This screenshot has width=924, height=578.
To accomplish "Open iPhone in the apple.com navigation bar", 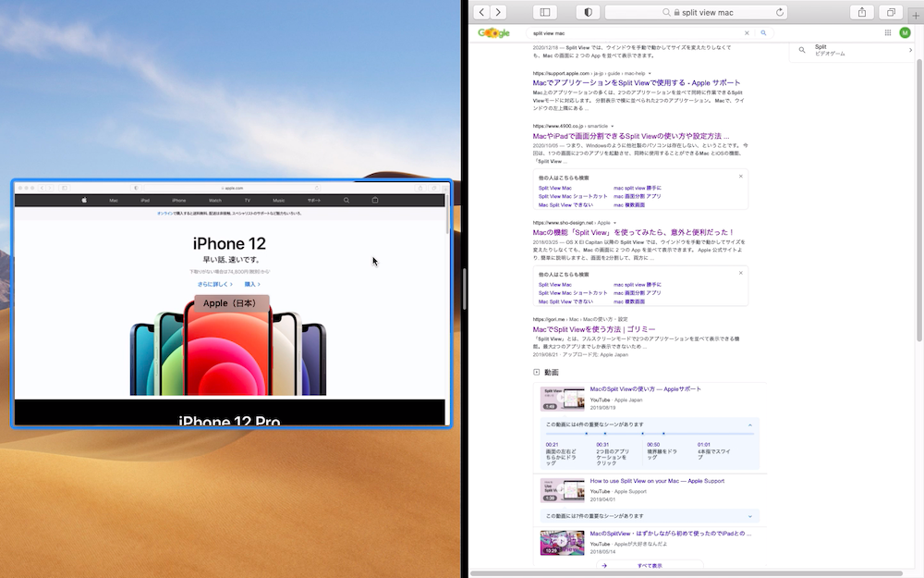I will point(178,201).
